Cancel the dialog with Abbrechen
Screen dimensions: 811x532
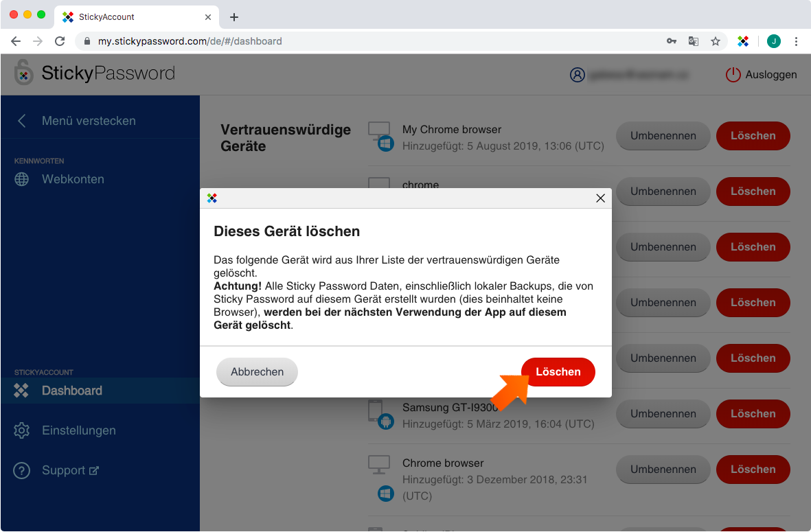click(x=257, y=372)
